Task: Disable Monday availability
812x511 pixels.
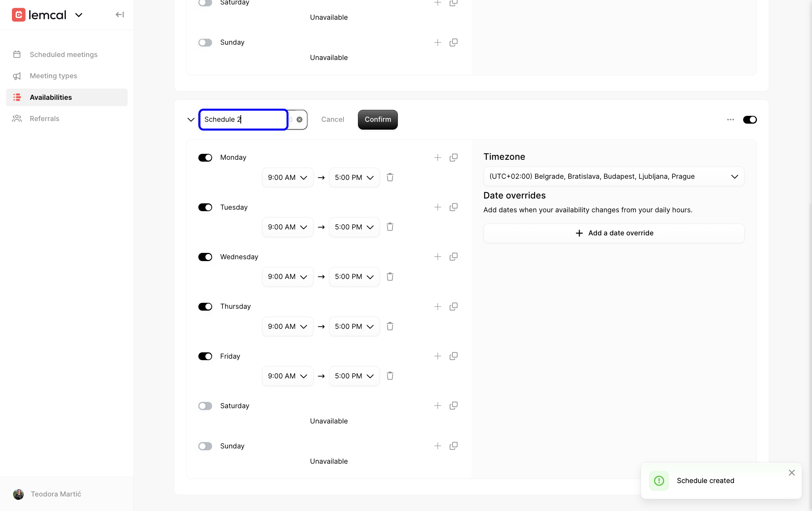Action: [205, 157]
